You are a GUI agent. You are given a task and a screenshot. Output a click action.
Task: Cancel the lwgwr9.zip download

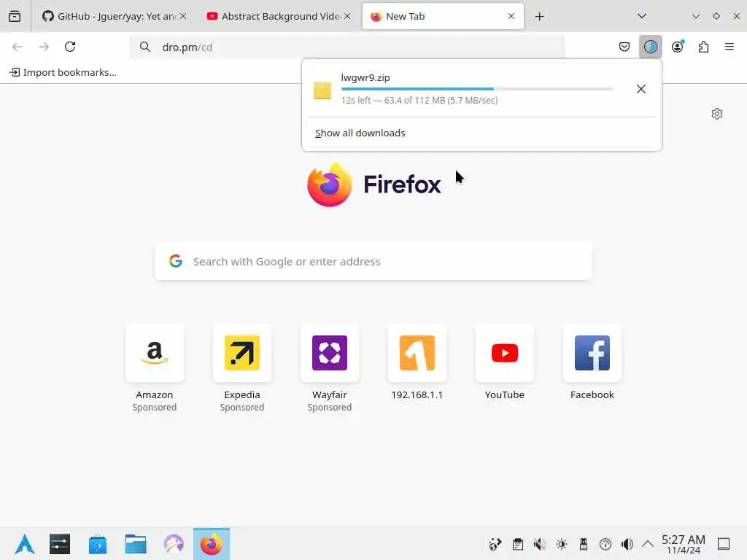[x=641, y=89]
